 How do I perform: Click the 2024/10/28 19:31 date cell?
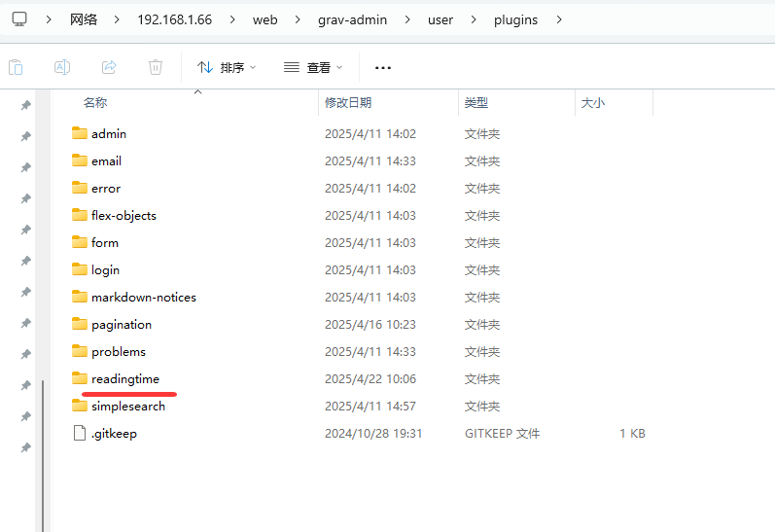pos(373,434)
